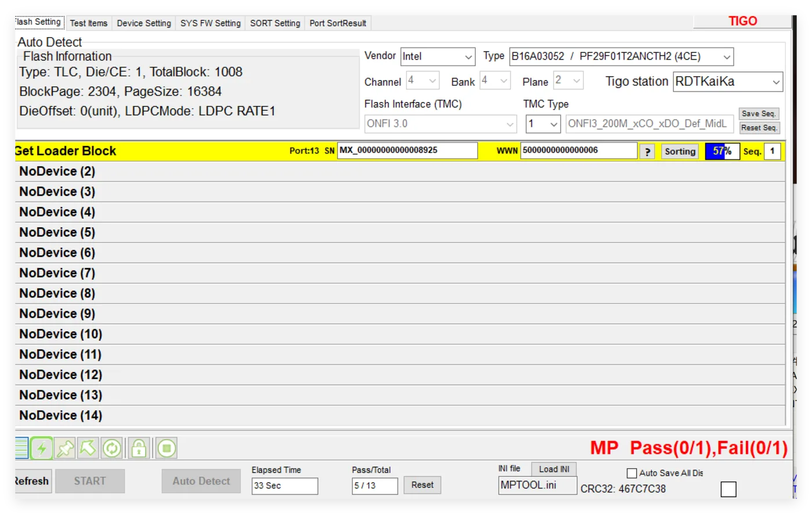Click the WWN input field
Image resolution: width=812 pixels, height=514 pixels.
coord(579,150)
